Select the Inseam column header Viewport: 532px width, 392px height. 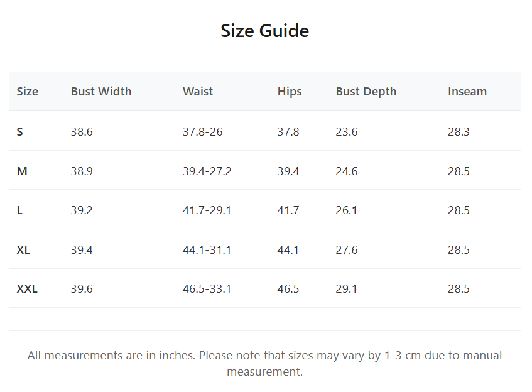(467, 91)
